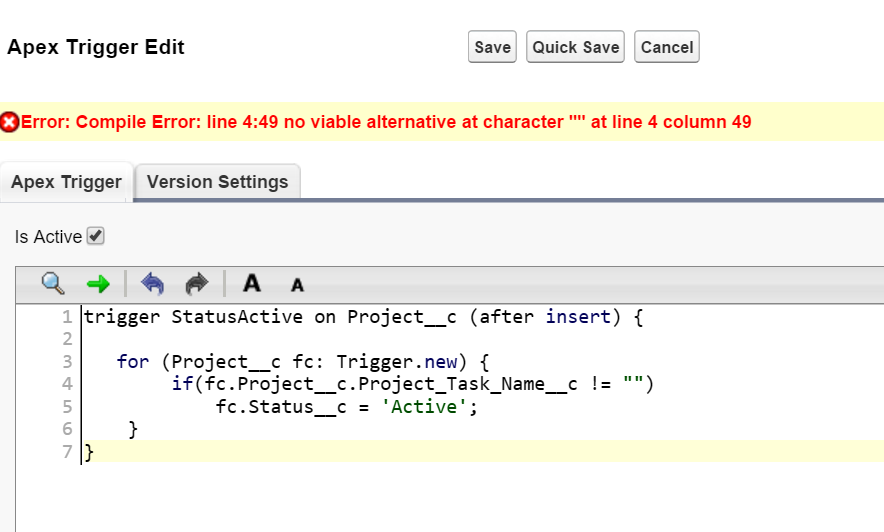Undo the last code edit
The image size is (884, 532).
coord(152,284)
